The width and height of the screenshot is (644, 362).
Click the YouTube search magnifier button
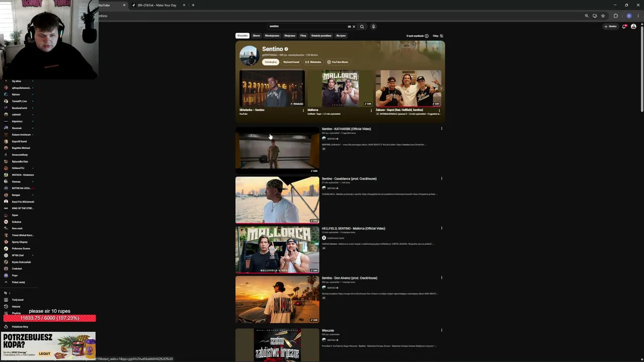tap(362, 27)
